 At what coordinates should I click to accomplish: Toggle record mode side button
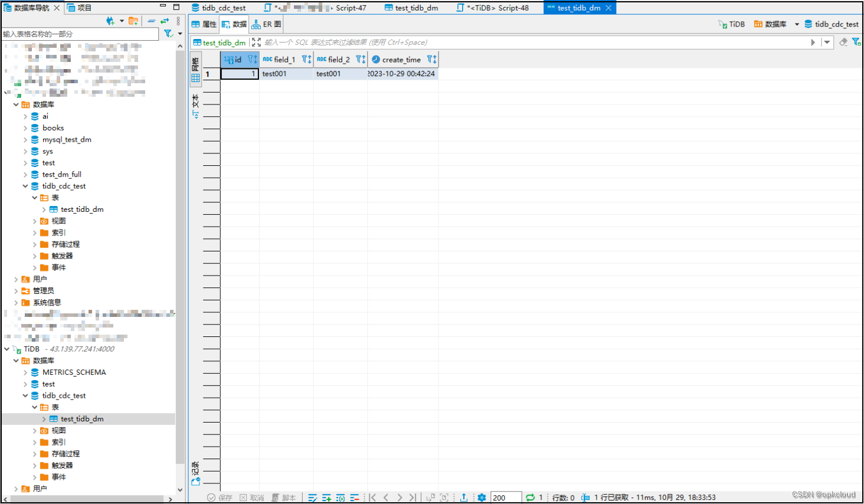tap(196, 473)
